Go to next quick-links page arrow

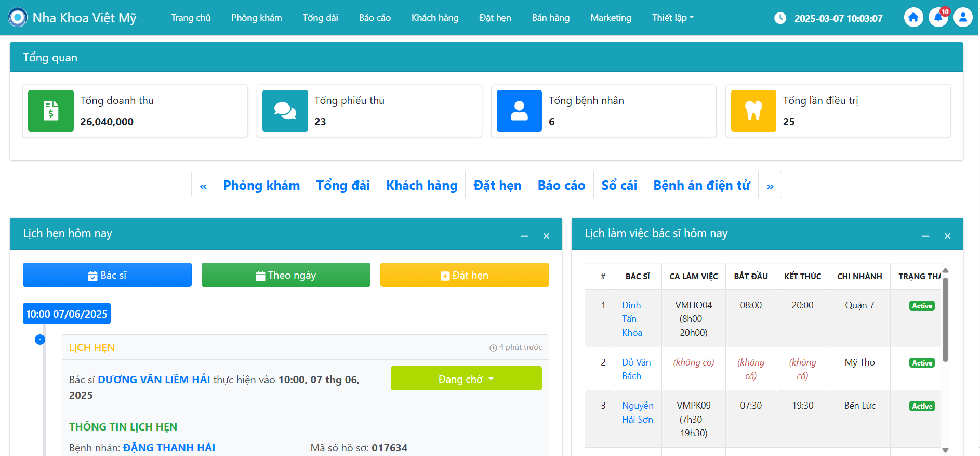[x=770, y=186]
